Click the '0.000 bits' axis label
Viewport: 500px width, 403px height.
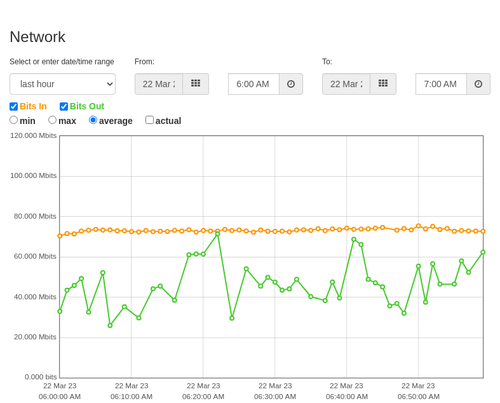click(x=41, y=377)
